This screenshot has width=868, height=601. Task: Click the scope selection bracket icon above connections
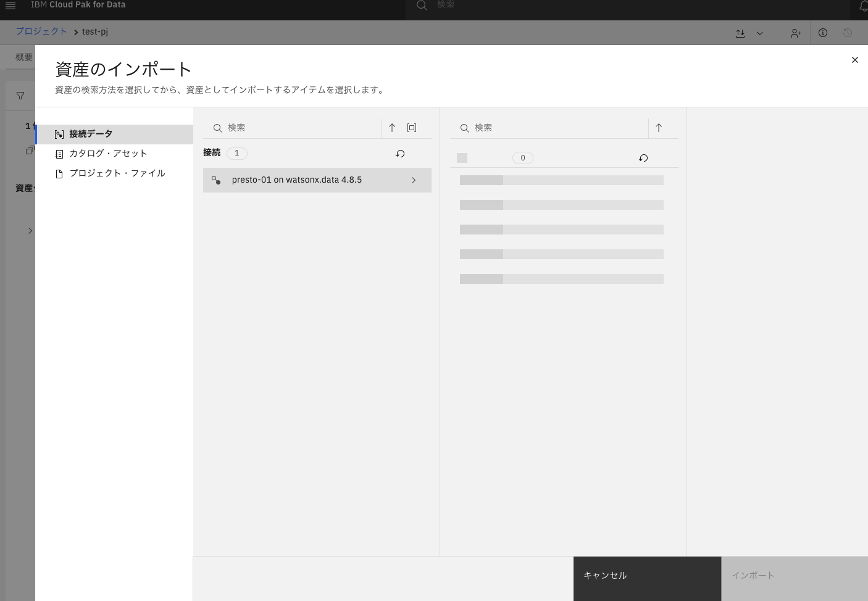pyautogui.click(x=412, y=128)
